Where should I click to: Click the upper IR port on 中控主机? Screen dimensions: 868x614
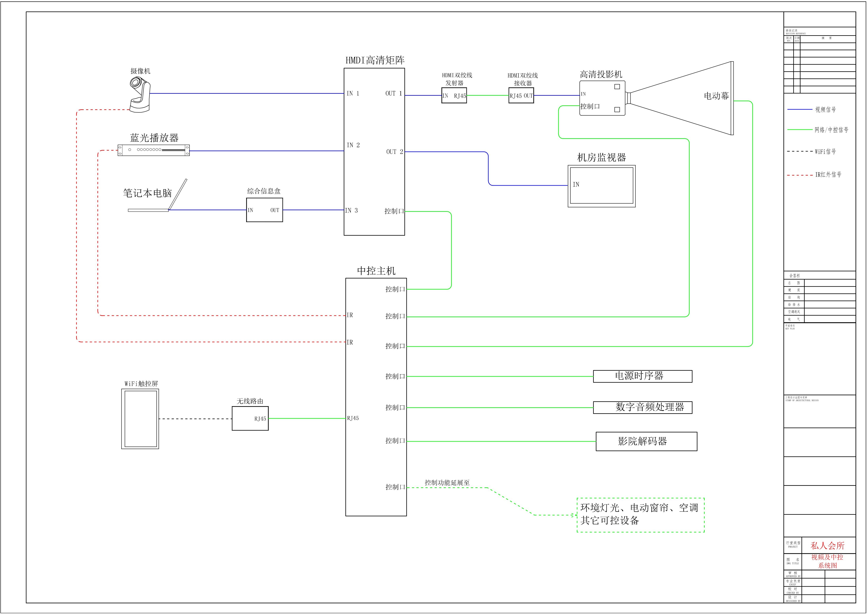point(350,315)
